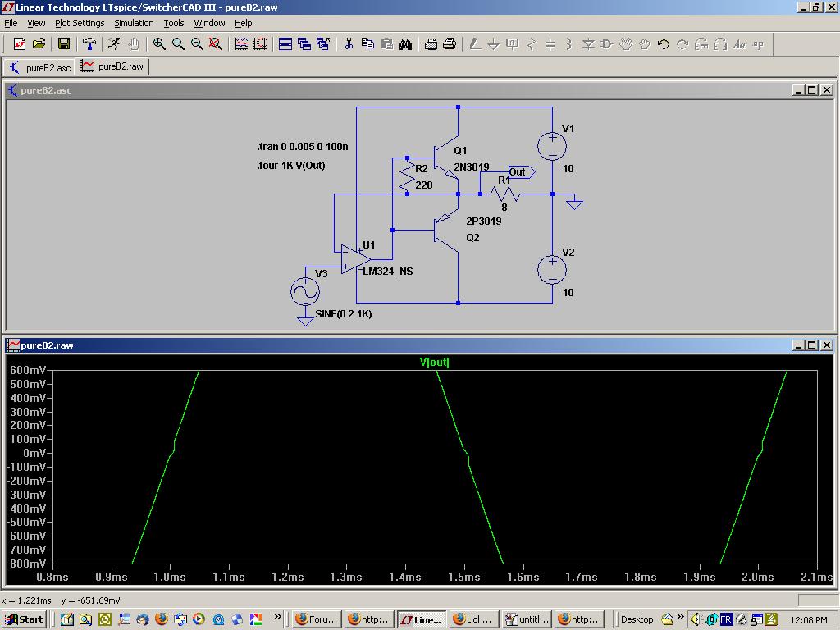Click the Run simulation icon
The image size is (840, 630).
click(114, 44)
